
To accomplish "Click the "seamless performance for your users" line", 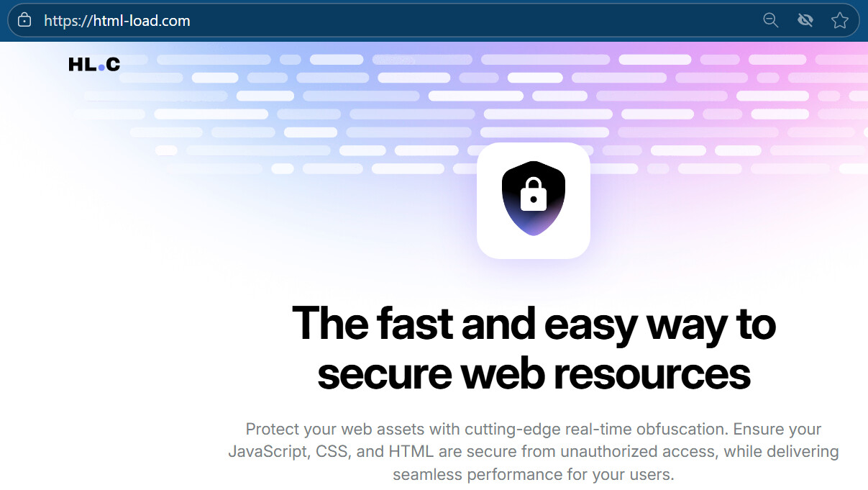I will click(533, 474).
